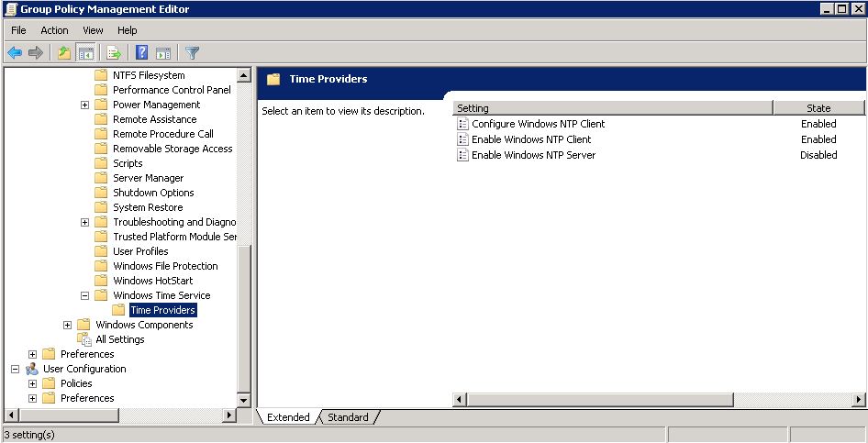
Task: Open the File menu
Action: [18, 30]
